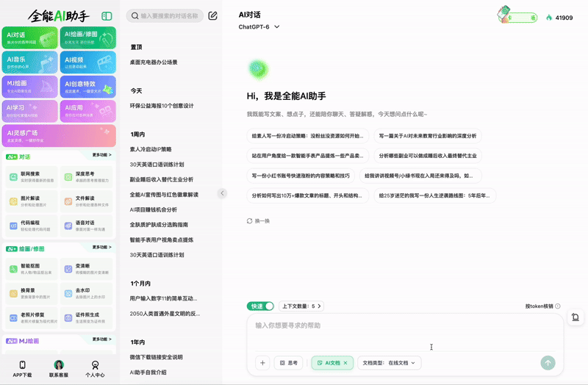The image size is (588, 385).
Task: Open the 深度思考 tool
Action: [x=87, y=177]
